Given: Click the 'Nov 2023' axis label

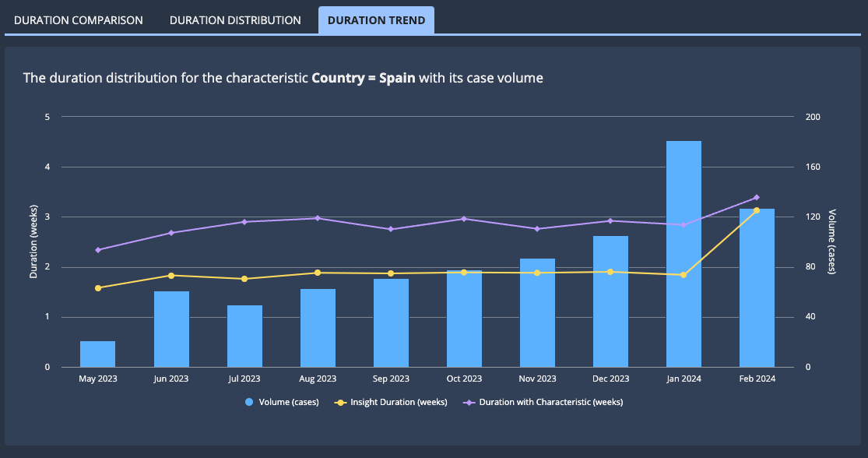Looking at the screenshot, I should tap(537, 379).
